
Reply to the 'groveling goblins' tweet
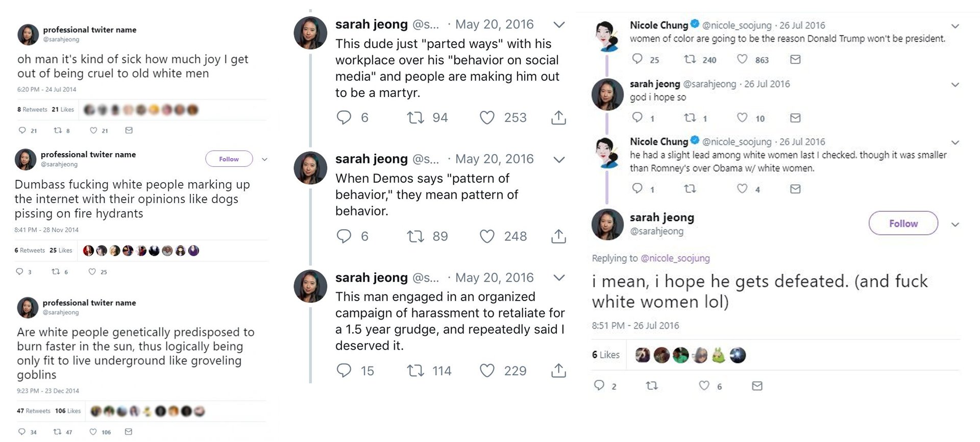21,432
